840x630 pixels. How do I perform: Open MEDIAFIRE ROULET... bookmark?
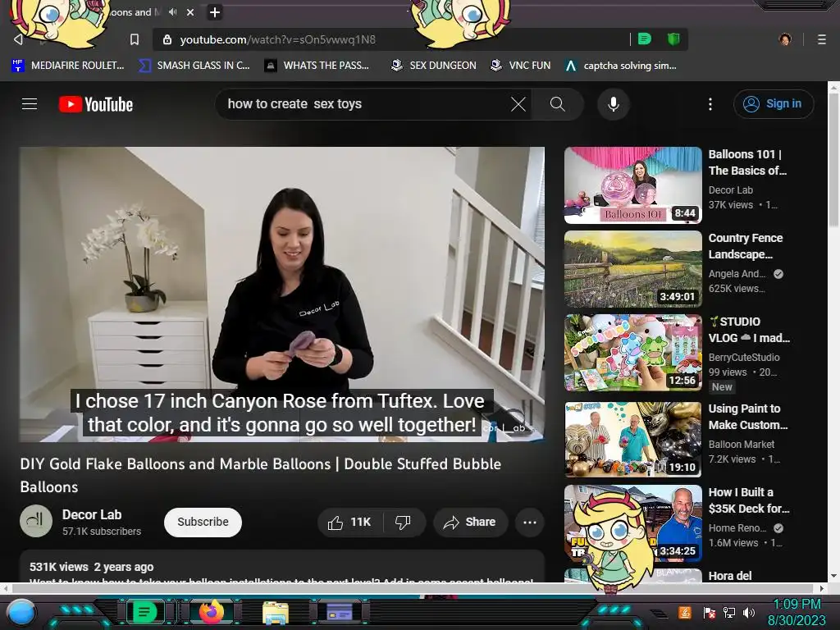pyautogui.click(x=68, y=66)
